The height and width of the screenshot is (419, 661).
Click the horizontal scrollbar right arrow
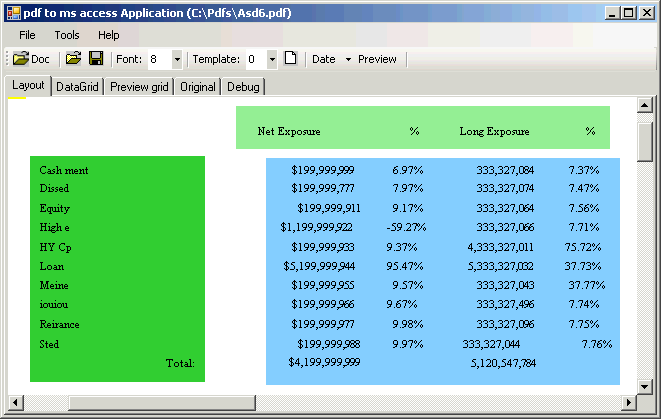coord(629,403)
